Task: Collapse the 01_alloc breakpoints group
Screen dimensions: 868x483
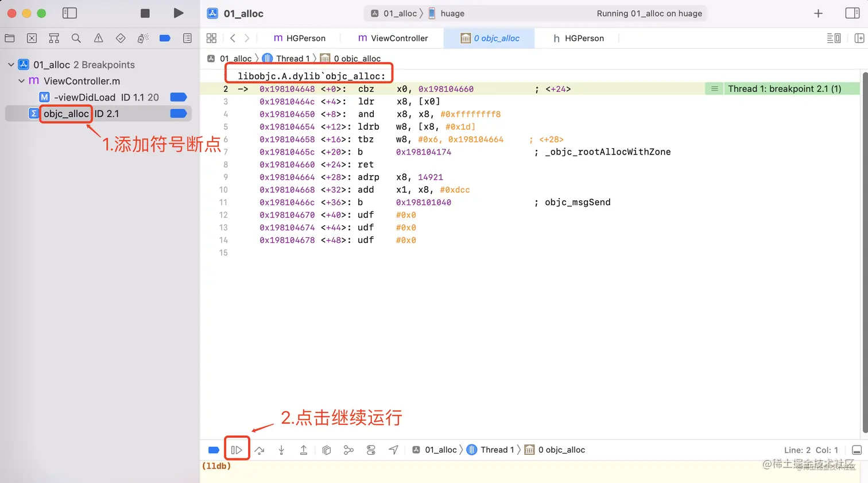Action: 11,65
